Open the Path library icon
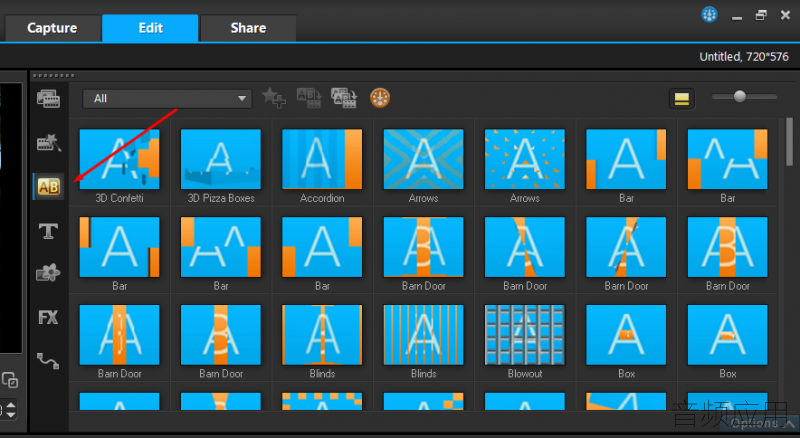Image resolution: width=800 pixels, height=438 pixels. coord(48,360)
